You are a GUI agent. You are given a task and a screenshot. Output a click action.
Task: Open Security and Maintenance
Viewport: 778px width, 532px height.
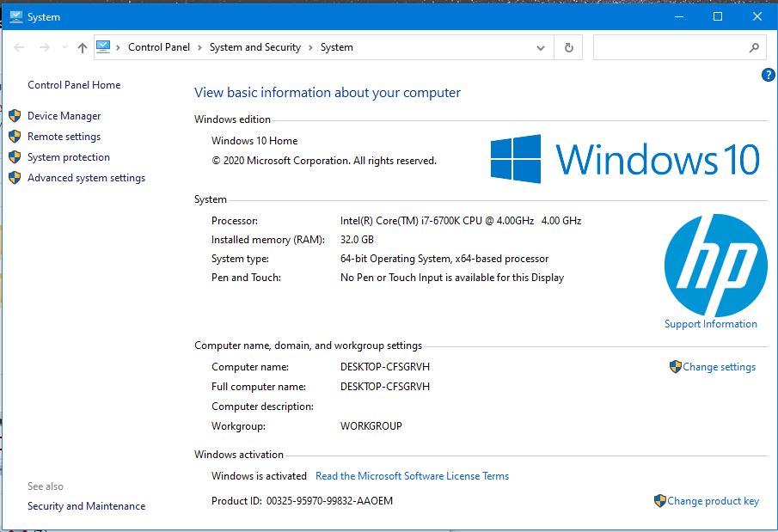[x=86, y=506]
